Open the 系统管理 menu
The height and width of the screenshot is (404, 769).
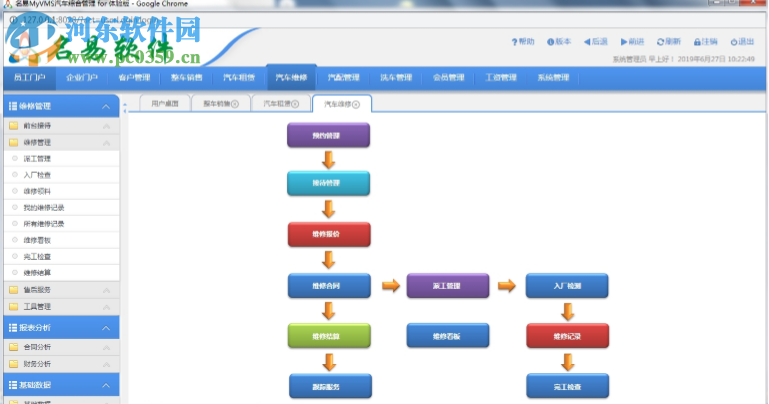coord(553,77)
